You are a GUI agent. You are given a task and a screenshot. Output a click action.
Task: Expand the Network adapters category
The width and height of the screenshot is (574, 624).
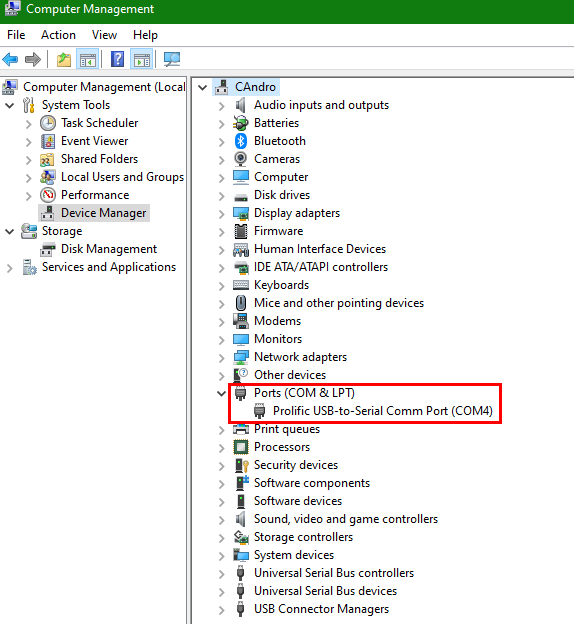tap(221, 357)
